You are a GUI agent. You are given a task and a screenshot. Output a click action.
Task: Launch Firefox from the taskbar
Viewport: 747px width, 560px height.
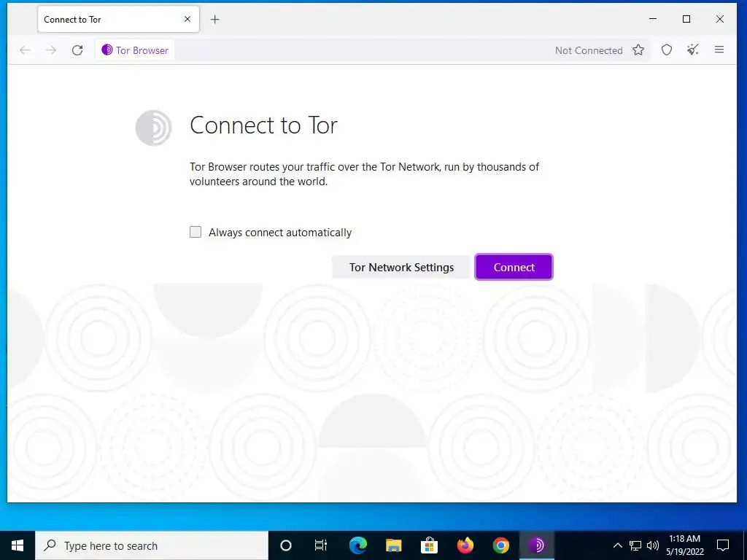(x=465, y=545)
